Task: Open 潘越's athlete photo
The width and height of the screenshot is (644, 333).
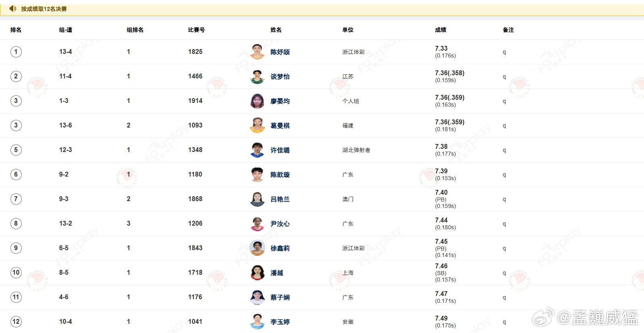Action: (257, 273)
